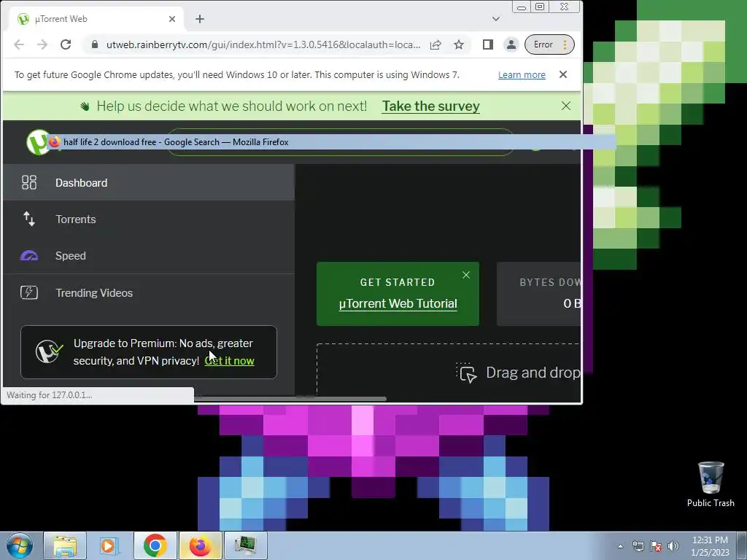Click the address bar URL field
747x560 pixels.
point(263,44)
